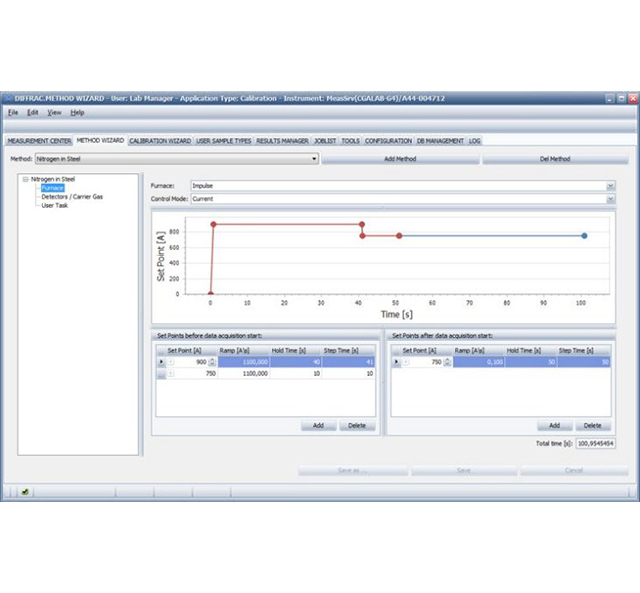
Task: Increment the 900 set point spinner
Action: 211,360
